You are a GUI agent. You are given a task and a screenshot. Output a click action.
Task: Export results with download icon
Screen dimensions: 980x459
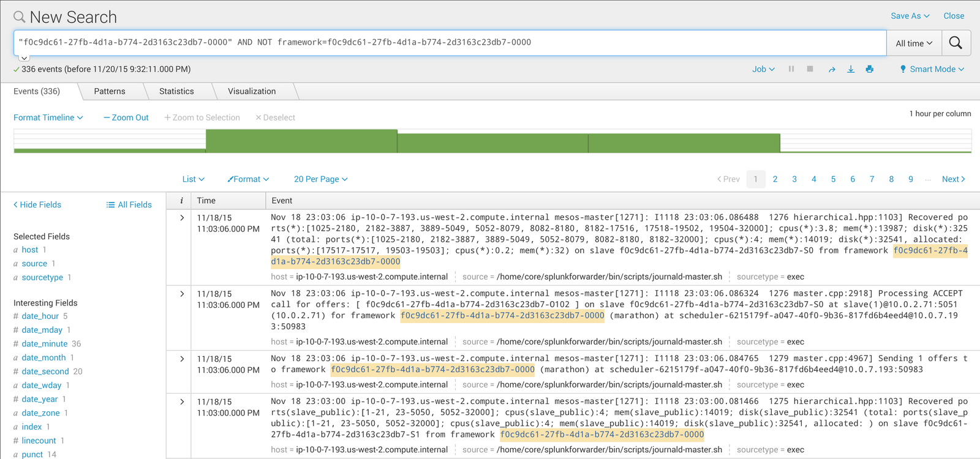[851, 69]
